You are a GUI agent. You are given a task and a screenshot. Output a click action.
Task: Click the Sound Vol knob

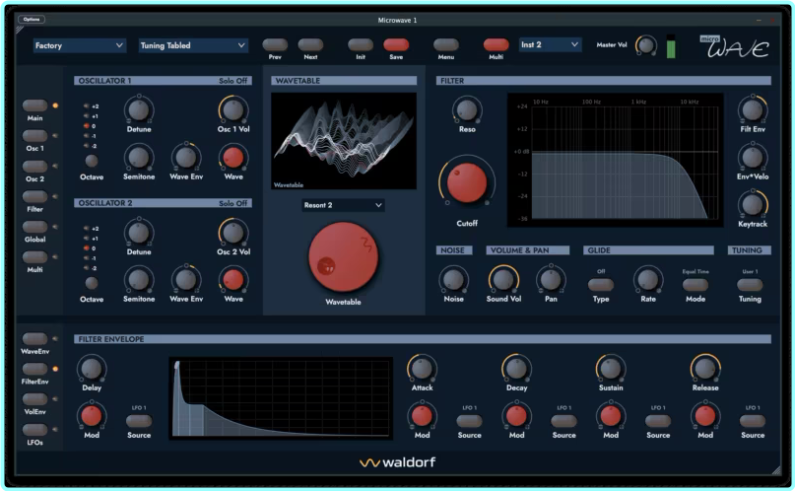pyautogui.click(x=503, y=279)
